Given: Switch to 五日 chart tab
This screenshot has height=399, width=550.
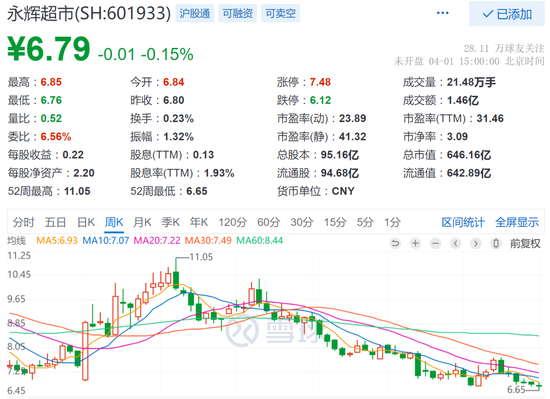Looking at the screenshot, I should point(55,222).
